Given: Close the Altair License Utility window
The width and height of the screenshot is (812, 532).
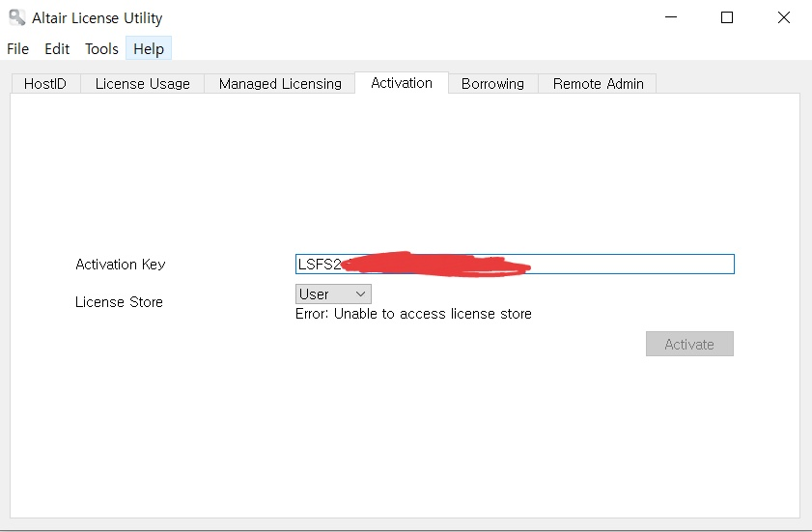Looking at the screenshot, I should click(784, 17).
